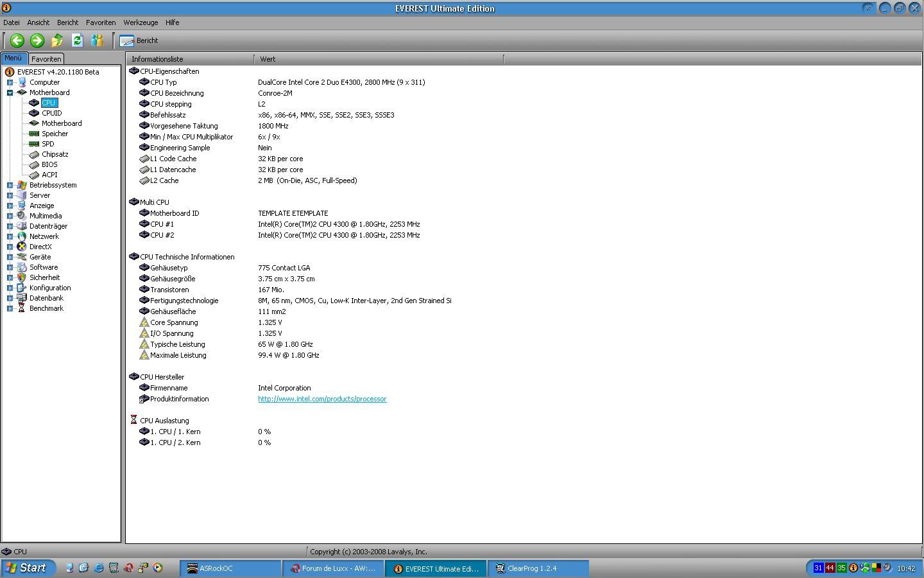Click the Informationsliste column header
Screen dimensions: 924x578
[190, 59]
